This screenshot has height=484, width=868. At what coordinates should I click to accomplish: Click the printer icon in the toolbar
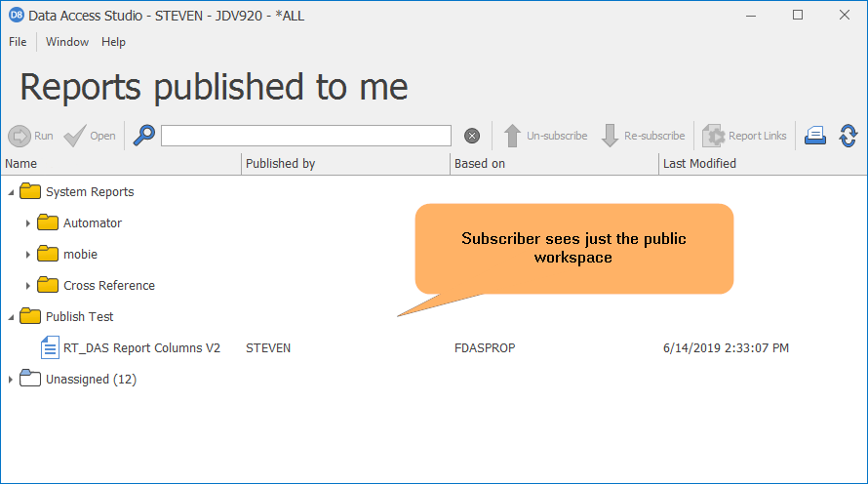pyautogui.click(x=815, y=136)
